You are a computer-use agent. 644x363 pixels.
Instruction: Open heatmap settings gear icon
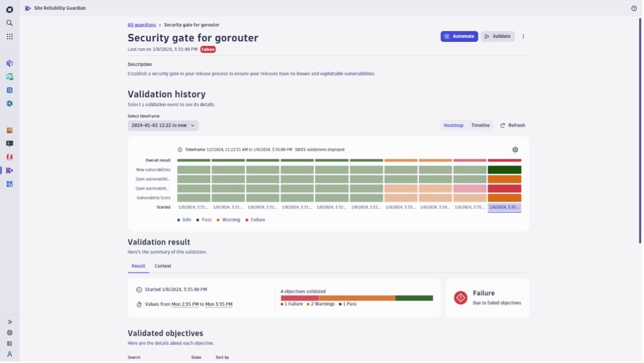click(x=515, y=150)
